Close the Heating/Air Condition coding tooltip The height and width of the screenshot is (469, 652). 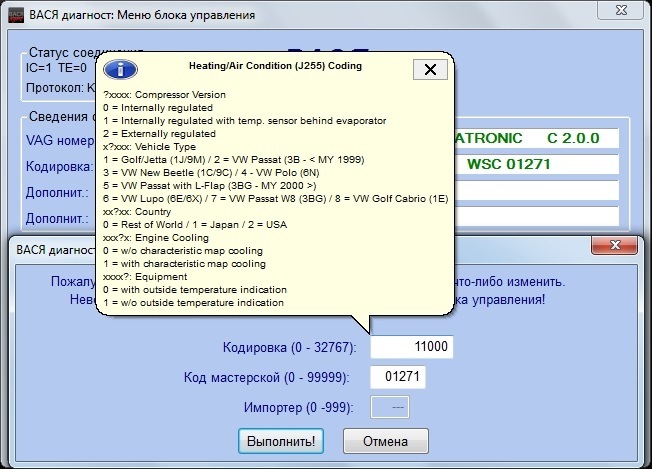pos(430,69)
